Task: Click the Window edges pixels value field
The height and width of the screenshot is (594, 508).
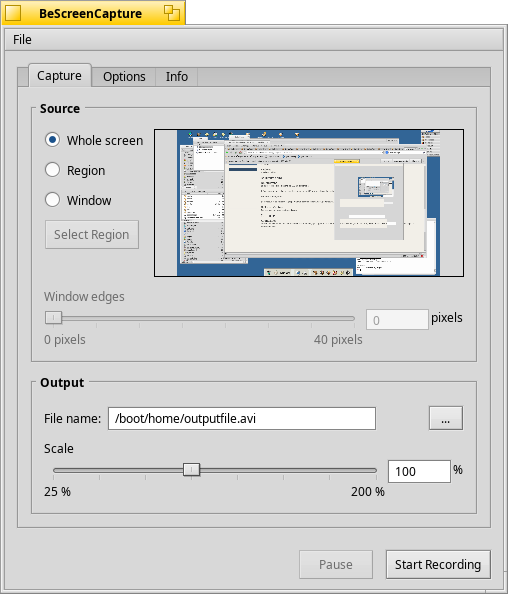Action: pyautogui.click(x=397, y=320)
